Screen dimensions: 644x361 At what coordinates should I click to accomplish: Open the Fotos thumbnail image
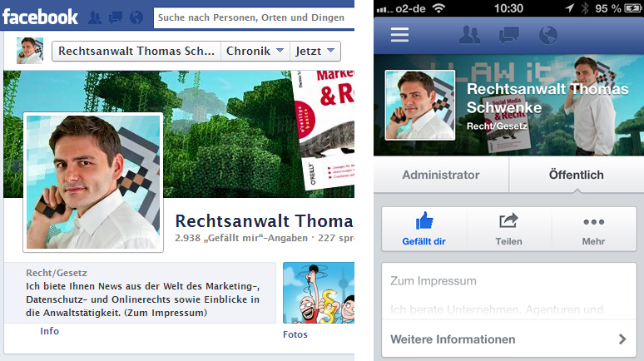point(319,293)
